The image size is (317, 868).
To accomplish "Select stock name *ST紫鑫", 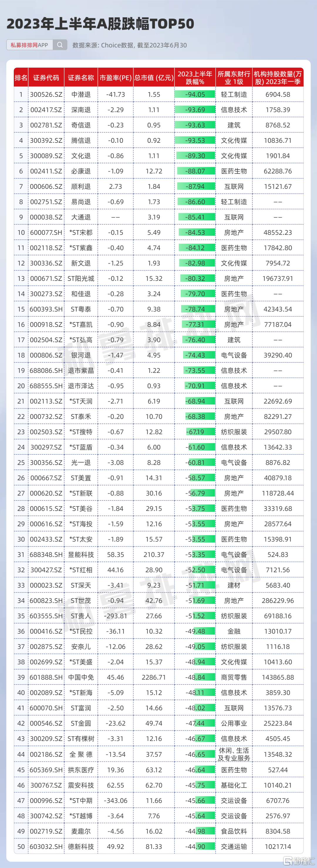I will [x=81, y=248].
